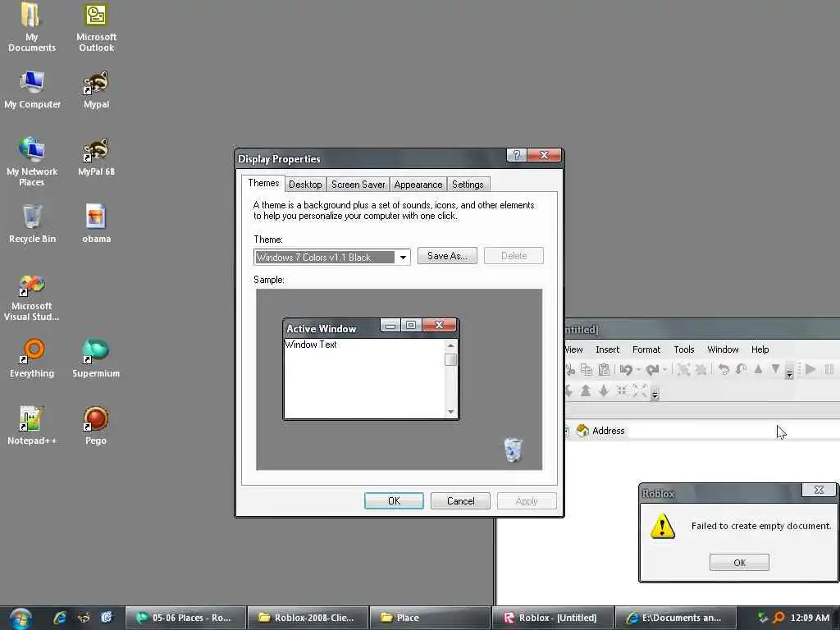The height and width of the screenshot is (630, 840).
Task: Open the Insert menu in Roblox
Action: coord(607,349)
